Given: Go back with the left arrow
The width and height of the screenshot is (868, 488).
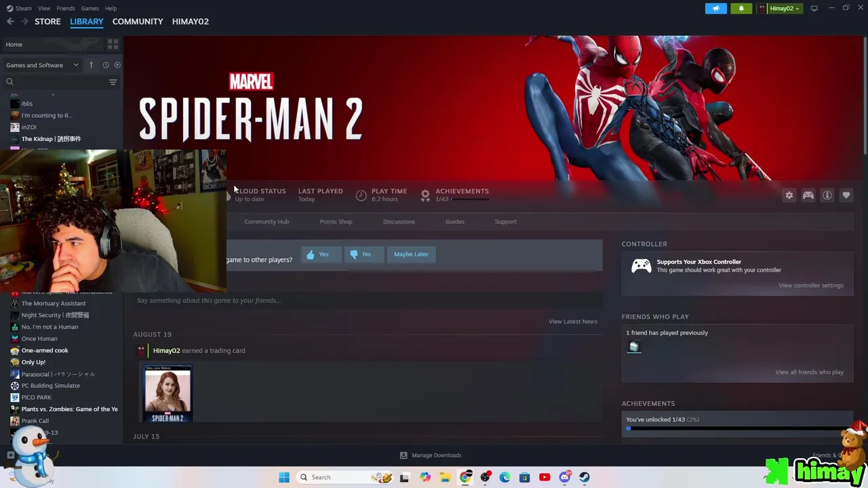Looking at the screenshot, I should (10, 22).
